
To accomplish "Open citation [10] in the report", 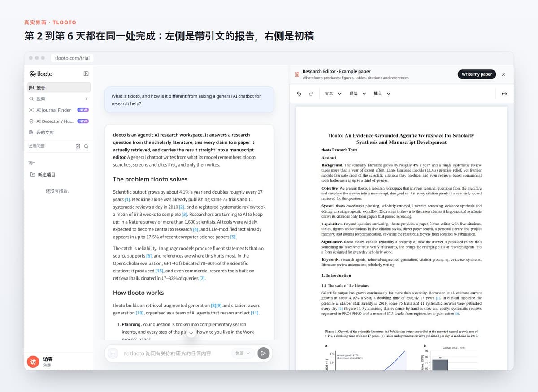I will tap(140, 313).
